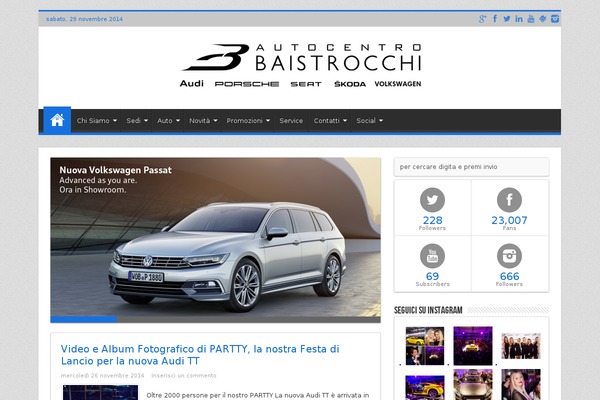Expand the Social dropdown menu
This screenshot has height=400, width=600.
point(369,121)
